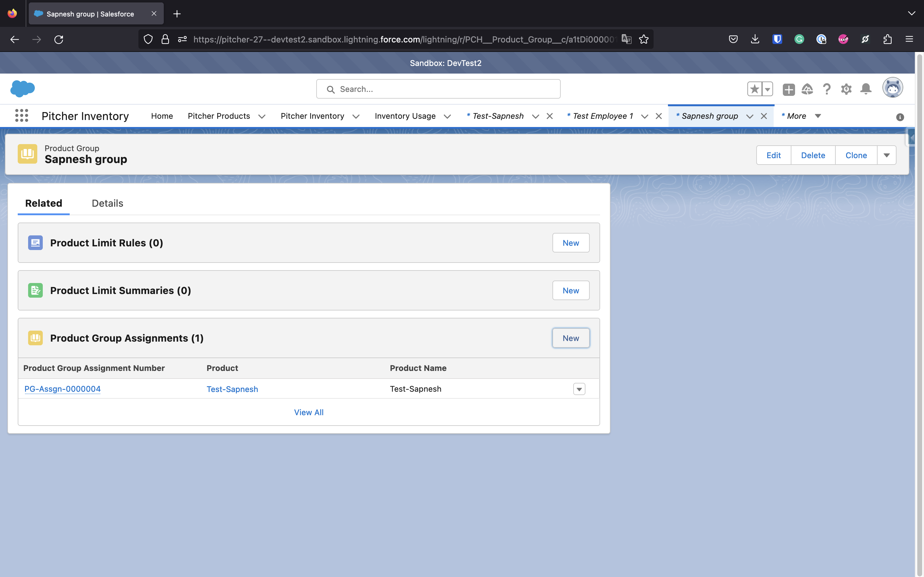Viewport: 924px width, 577px height.
Task: Show more actions beside Clone button
Action: coord(887,155)
